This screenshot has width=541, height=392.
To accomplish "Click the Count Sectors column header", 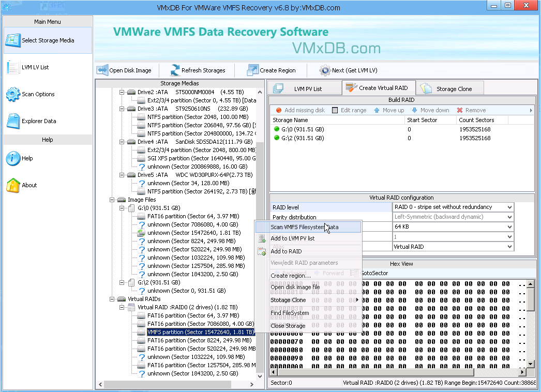I will coord(482,120).
